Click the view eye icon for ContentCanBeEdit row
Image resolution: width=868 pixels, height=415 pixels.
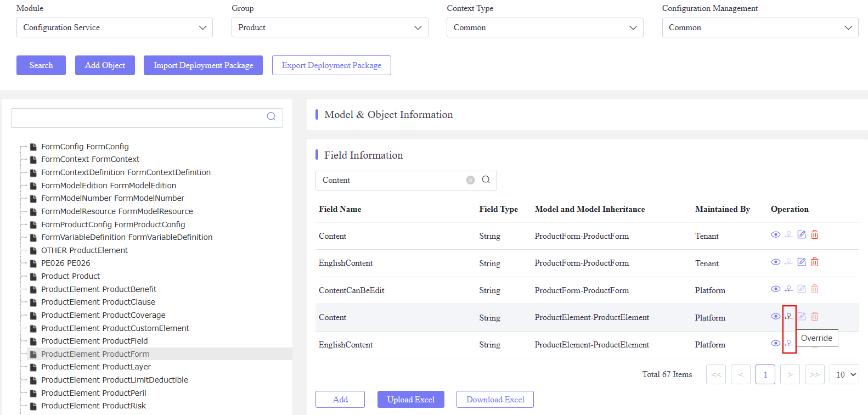[x=775, y=289]
